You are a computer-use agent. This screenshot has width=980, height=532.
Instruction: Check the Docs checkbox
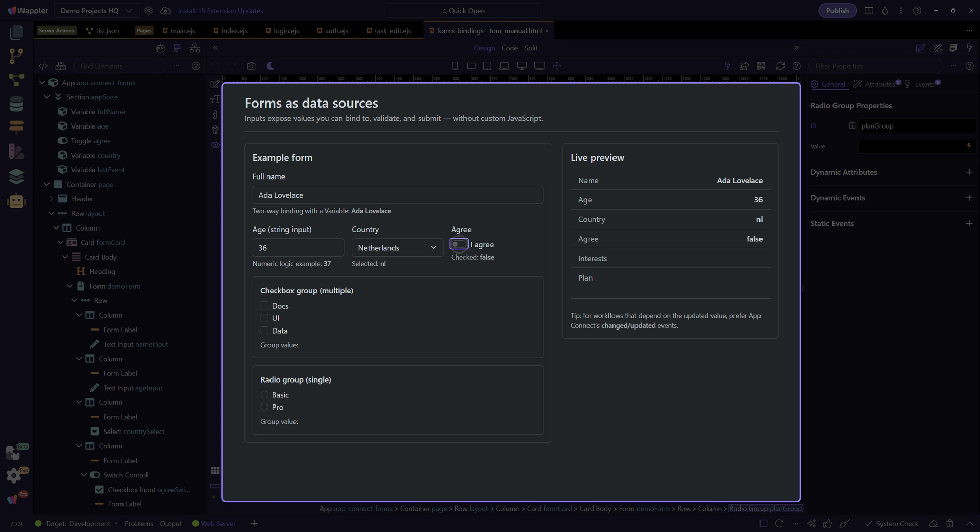point(264,306)
